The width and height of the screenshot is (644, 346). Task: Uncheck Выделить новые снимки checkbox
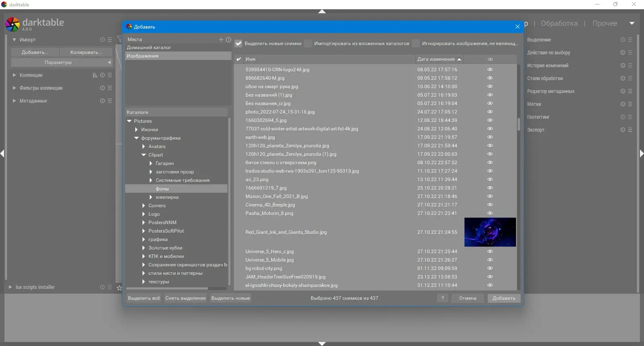[x=239, y=43]
